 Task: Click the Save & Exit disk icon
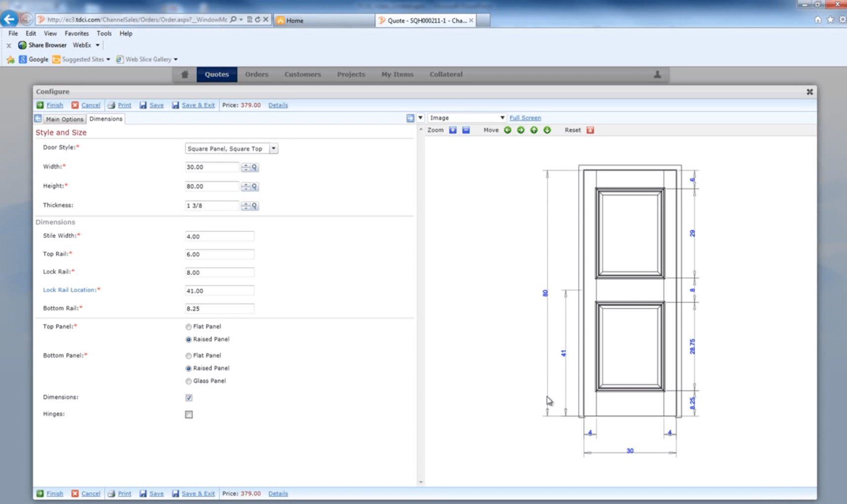[x=176, y=105]
